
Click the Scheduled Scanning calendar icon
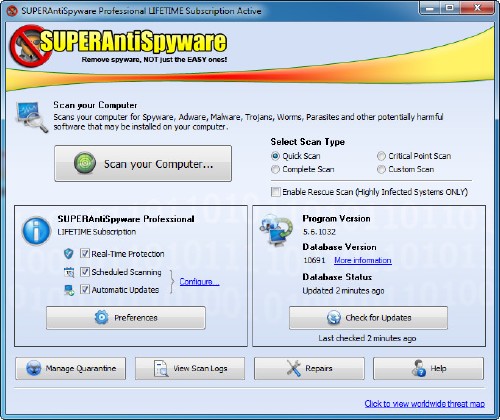click(69, 272)
